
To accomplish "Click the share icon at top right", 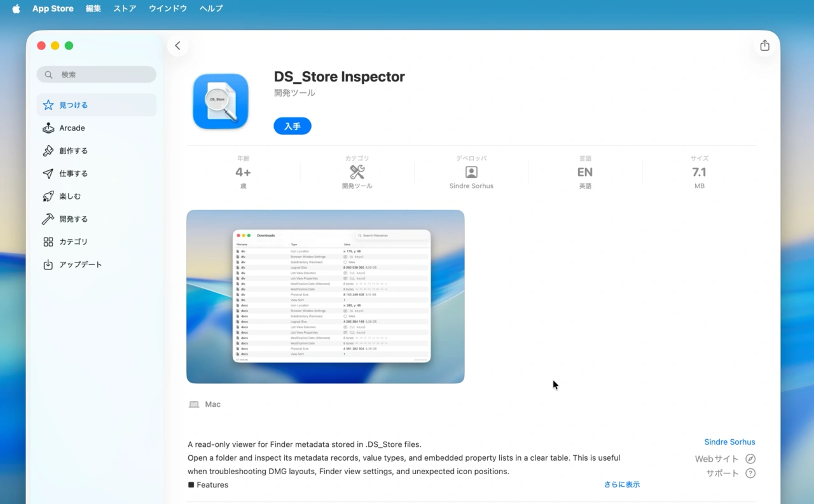I will click(x=764, y=45).
